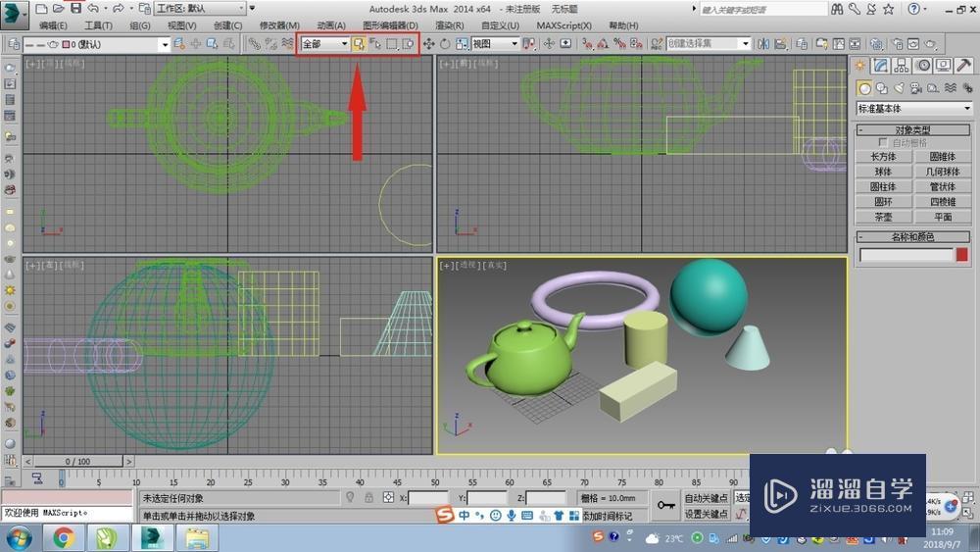980x552 pixels.
Task: Click the 长方体 box button
Action: [883, 157]
